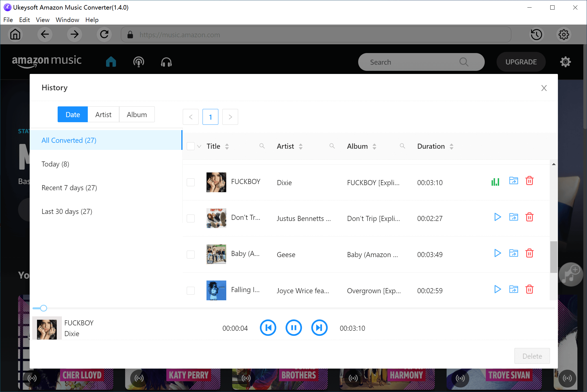
Task: Open conversion History clock icon in toolbar
Action: [536, 35]
